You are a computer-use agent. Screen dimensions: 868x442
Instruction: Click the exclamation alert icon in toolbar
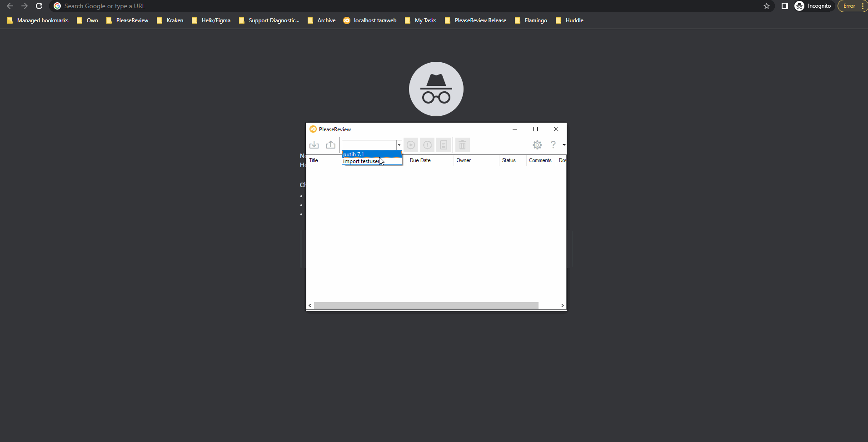pyautogui.click(x=427, y=145)
